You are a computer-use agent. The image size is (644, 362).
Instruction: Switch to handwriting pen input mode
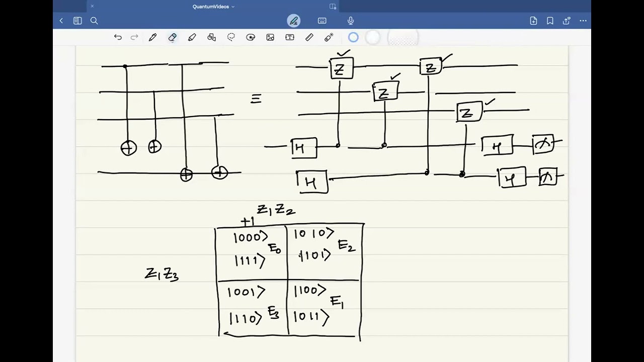[294, 21]
